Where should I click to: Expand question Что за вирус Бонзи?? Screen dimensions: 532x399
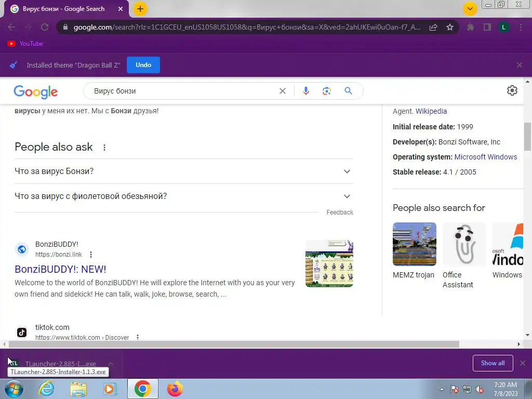184,171
